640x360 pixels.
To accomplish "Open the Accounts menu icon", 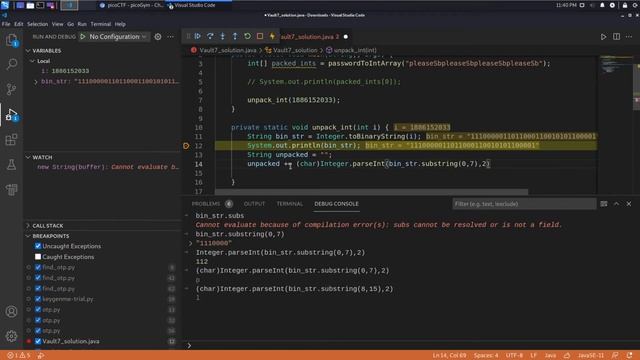I will point(11,311).
